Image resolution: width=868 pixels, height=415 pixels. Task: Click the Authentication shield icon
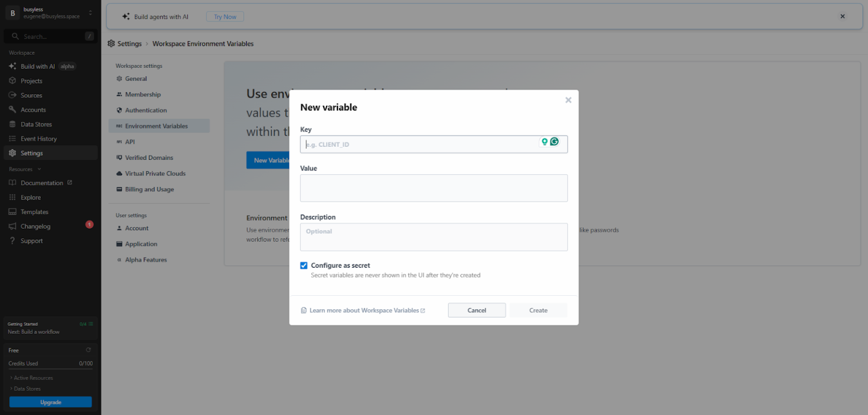(x=119, y=110)
